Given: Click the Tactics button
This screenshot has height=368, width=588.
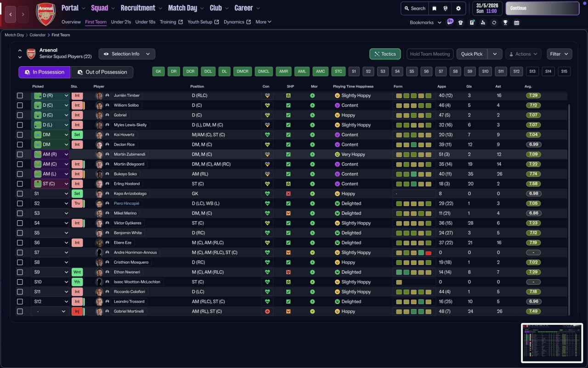Looking at the screenshot, I should (x=385, y=54).
